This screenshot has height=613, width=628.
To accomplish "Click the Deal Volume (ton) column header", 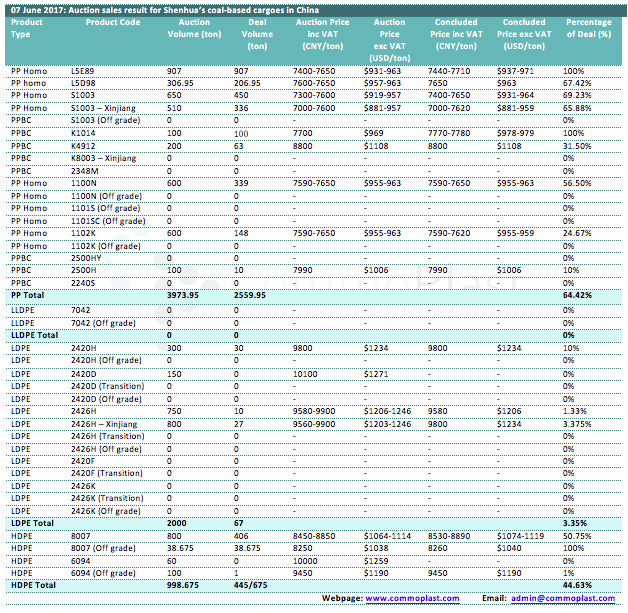I will click(258, 34).
